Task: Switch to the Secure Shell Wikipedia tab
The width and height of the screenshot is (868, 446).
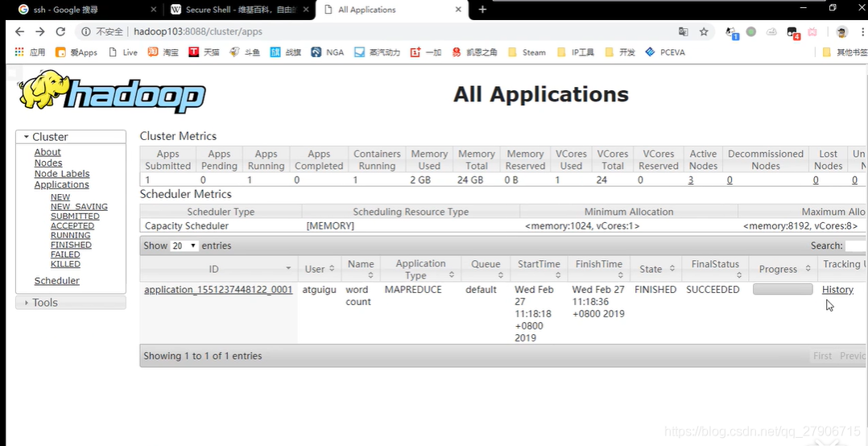Action: tap(237, 10)
